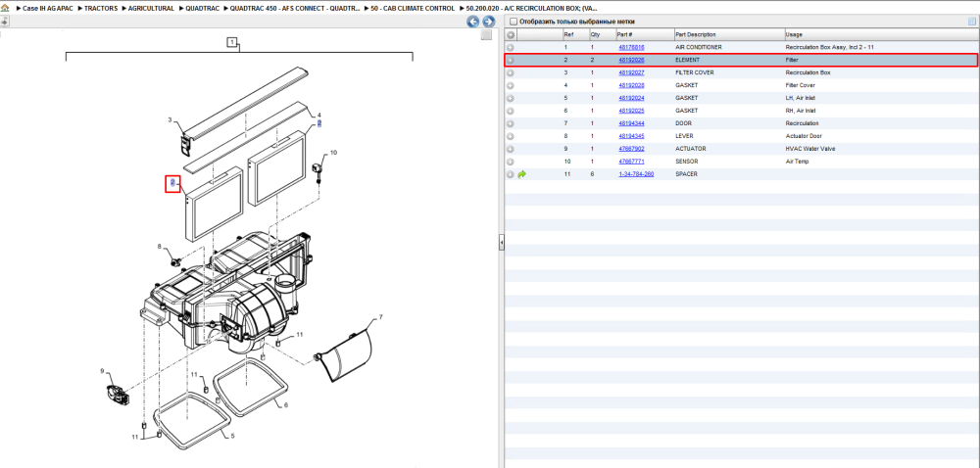Sort by the 'Qty' column header
The width and height of the screenshot is (980, 468).
(x=602, y=35)
